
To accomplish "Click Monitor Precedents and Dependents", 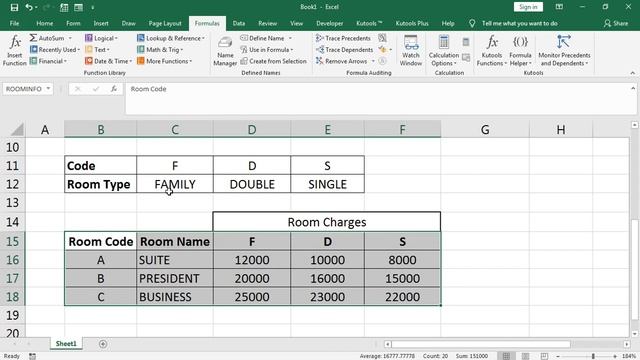I will click(x=564, y=51).
